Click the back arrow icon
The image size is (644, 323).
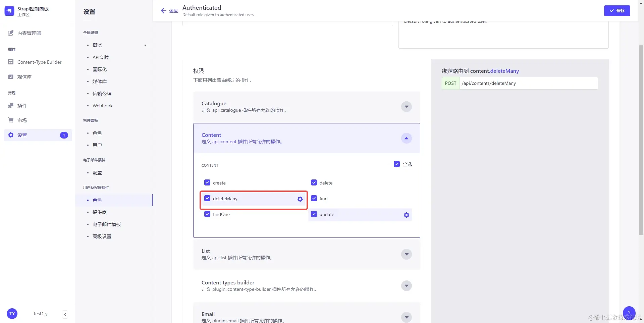(164, 11)
